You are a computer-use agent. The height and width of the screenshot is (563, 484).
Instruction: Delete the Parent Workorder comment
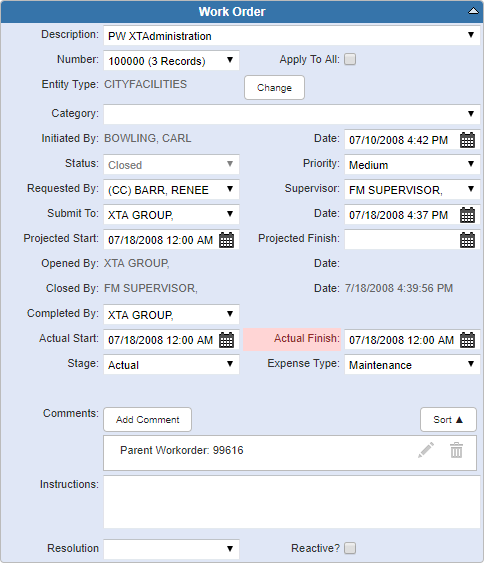coord(456,450)
